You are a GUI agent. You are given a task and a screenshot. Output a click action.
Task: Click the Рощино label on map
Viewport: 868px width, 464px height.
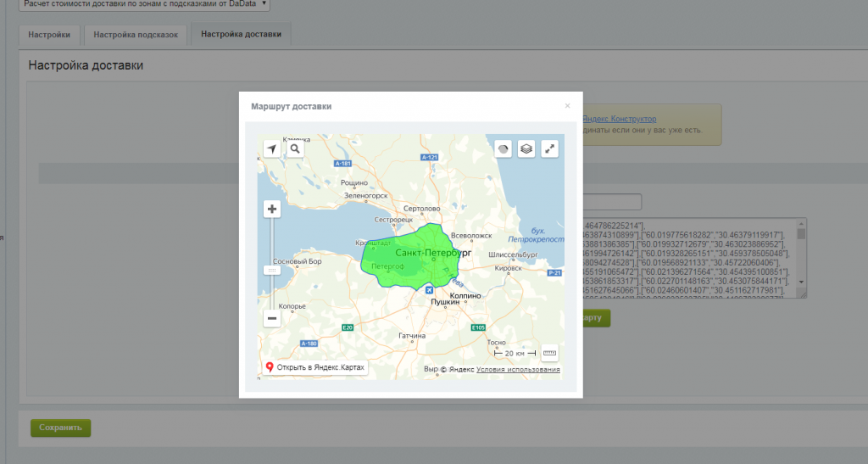pyautogui.click(x=354, y=182)
